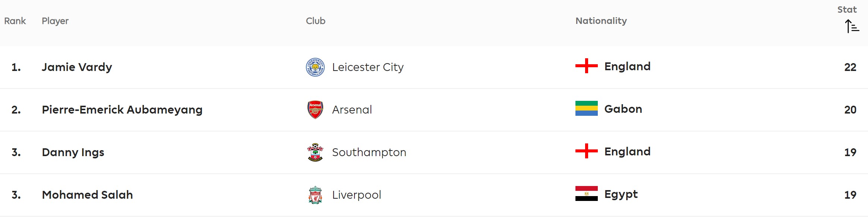
Task: Open Mohamed Salah's player profile
Action: click(87, 195)
